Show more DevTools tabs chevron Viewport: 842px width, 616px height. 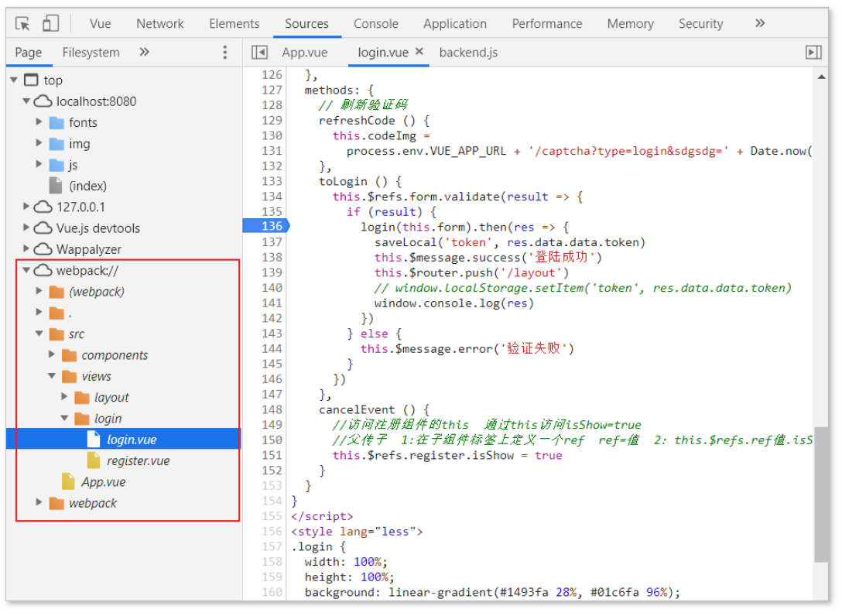point(760,23)
